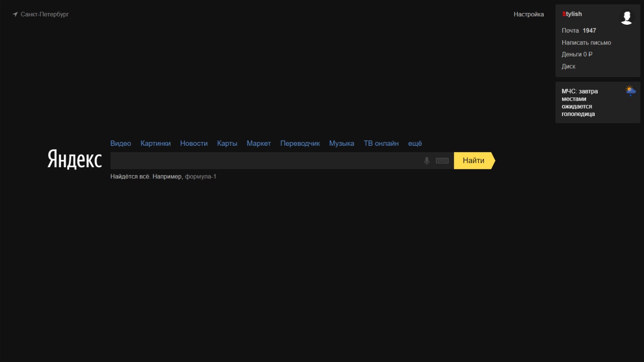Go to Новости section
Image resolution: width=644 pixels, height=362 pixels.
click(194, 143)
